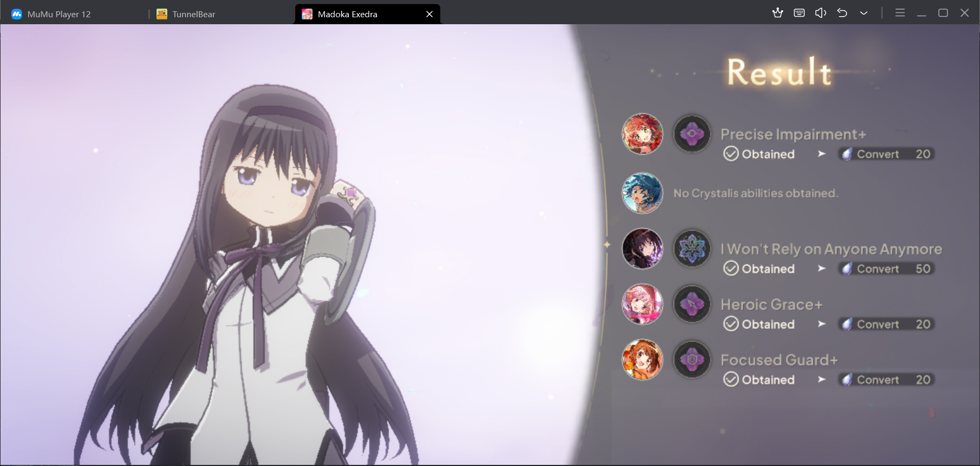Image resolution: width=980 pixels, height=466 pixels.
Task: Click the back arrow icon in title bar
Action: pyautogui.click(x=842, y=13)
